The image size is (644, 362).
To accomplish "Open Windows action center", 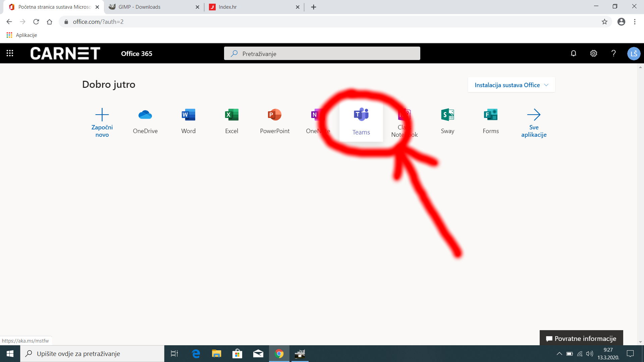I will tap(630, 354).
